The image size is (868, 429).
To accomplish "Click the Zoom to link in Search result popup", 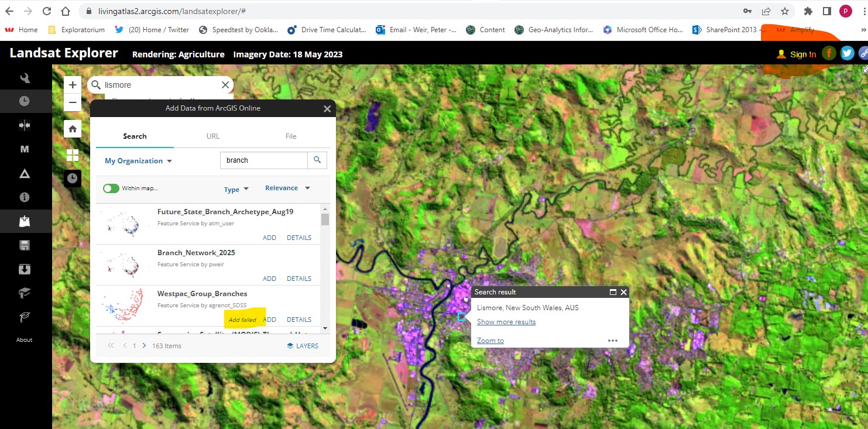I will point(490,340).
